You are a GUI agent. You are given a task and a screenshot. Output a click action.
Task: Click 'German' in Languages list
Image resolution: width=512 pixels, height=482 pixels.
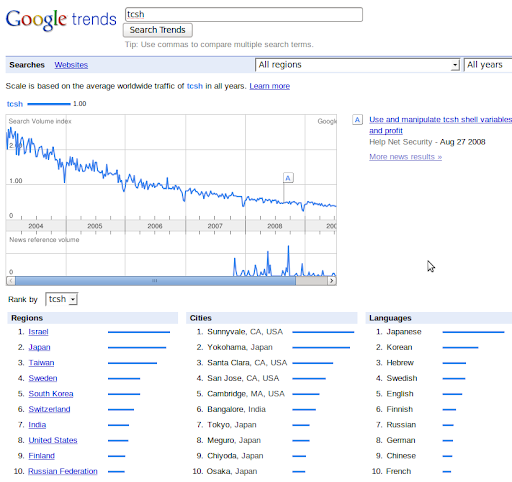401,440
